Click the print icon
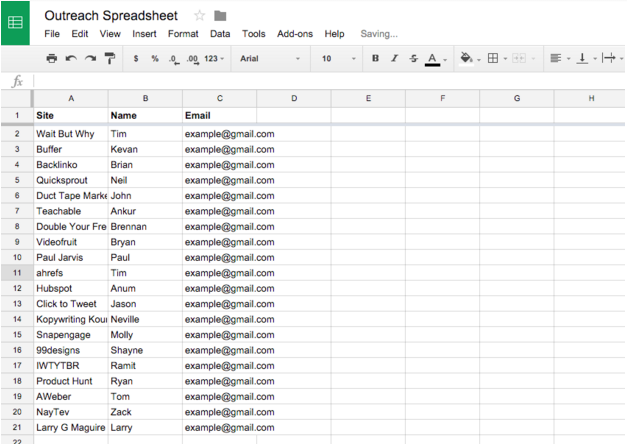 [52, 59]
